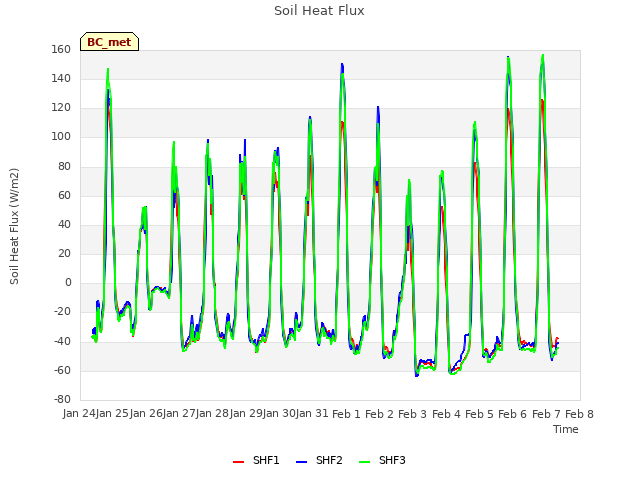Click the 20 y-axis tick label
The width and height of the screenshot is (640, 480).
tap(64, 253)
